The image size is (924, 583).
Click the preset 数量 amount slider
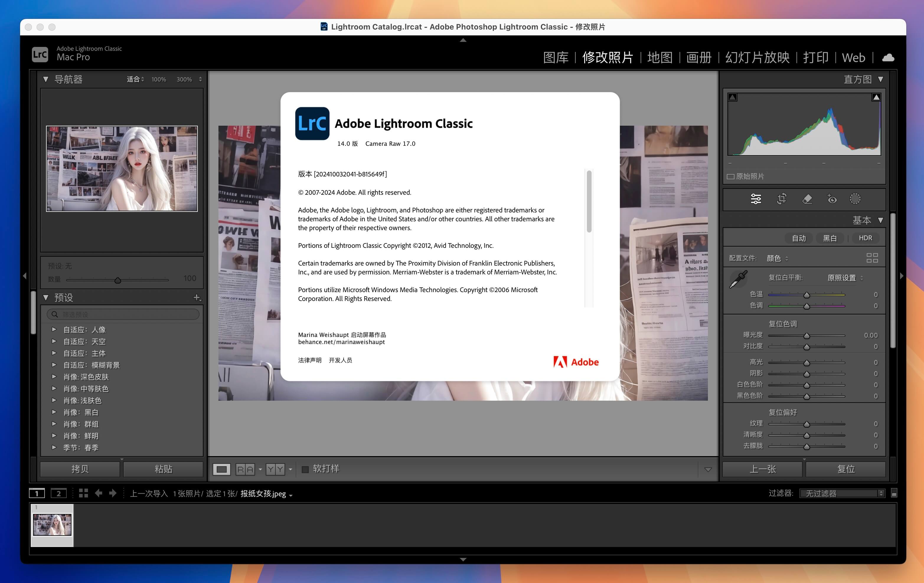117,280
